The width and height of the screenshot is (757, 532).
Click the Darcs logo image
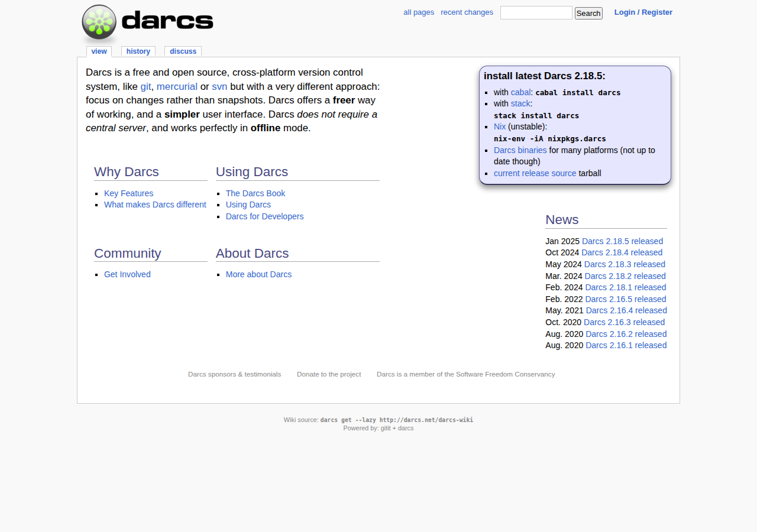point(147,23)
